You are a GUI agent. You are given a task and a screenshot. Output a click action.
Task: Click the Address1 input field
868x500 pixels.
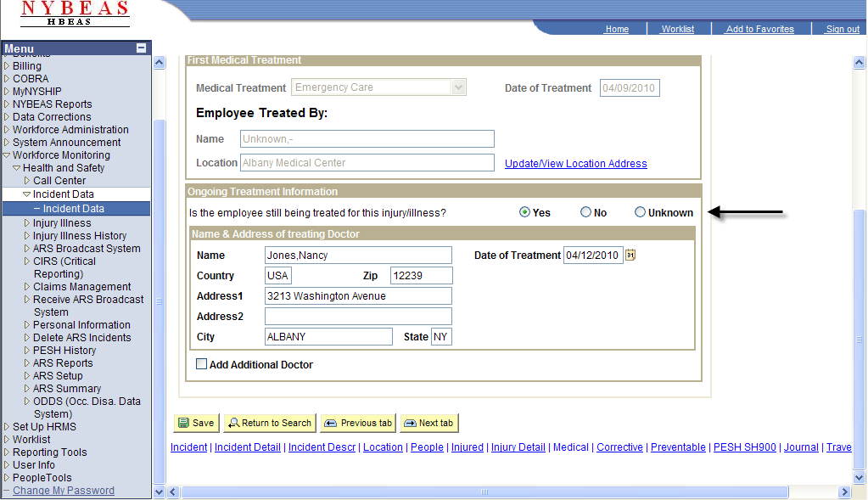(358, 295)
